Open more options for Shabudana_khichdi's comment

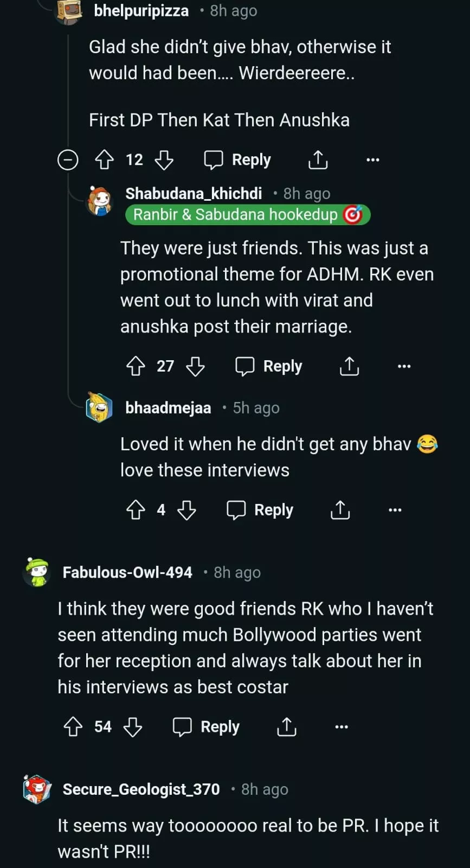(404, 366)
